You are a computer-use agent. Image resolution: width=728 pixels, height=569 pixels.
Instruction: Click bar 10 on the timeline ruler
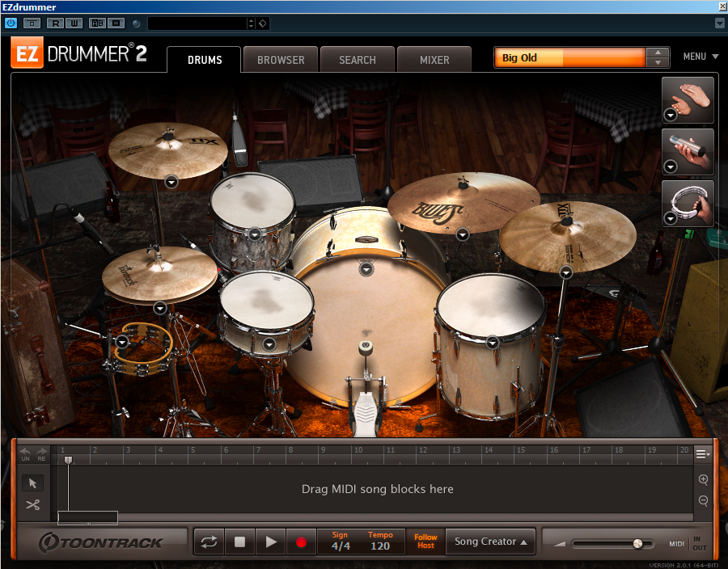click(x=358, y=450)
